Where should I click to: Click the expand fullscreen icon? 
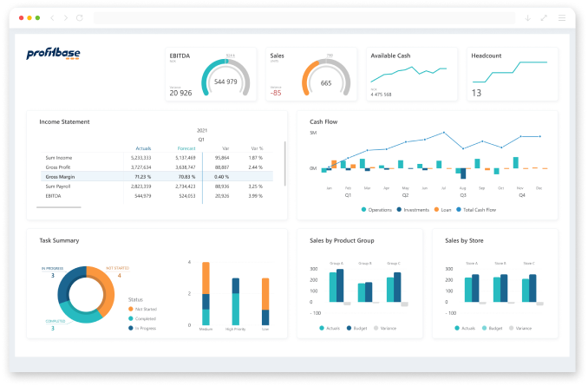[x=544, y=17]
